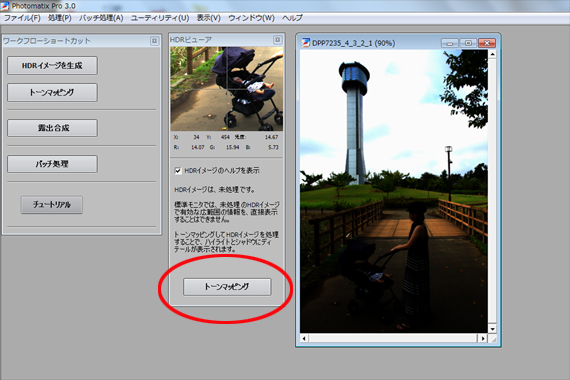
Task: Click the image window horizontal scroll right arrow
Action: tap(483, 339)
